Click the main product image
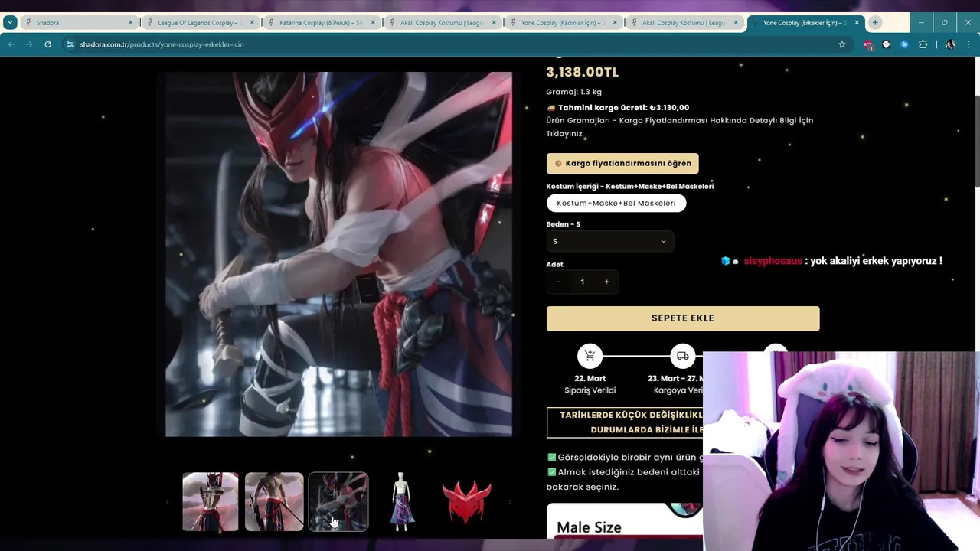 338,254
